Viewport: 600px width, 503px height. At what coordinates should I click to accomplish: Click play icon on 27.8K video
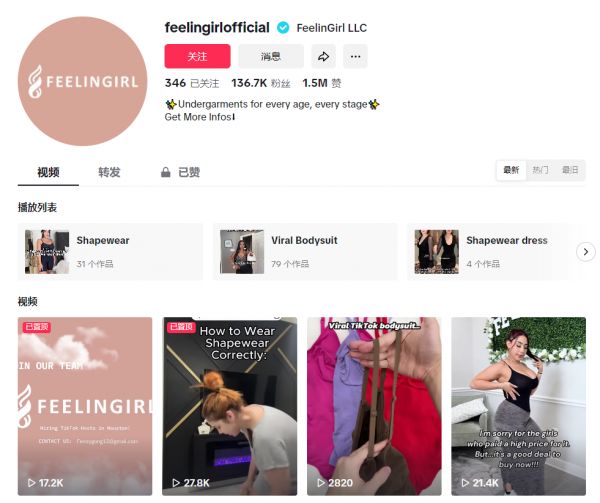(x=176, y=483)
